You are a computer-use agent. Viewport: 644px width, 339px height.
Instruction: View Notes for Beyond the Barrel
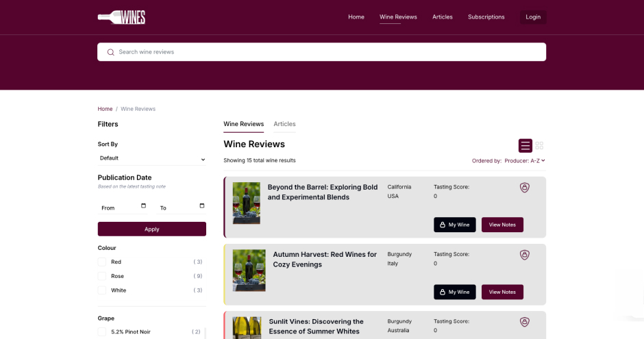(502, 225)
